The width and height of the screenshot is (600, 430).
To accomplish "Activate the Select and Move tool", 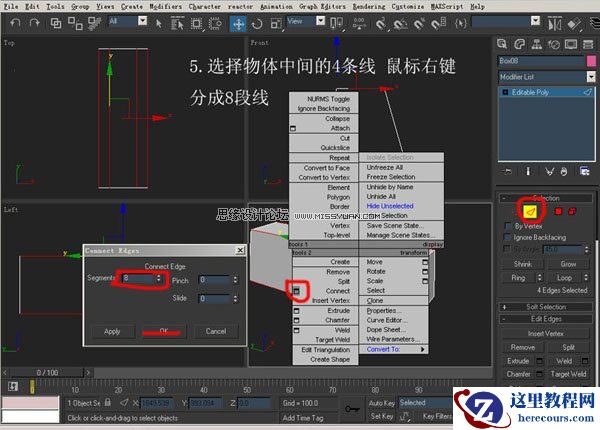I will tap(238, 24).
